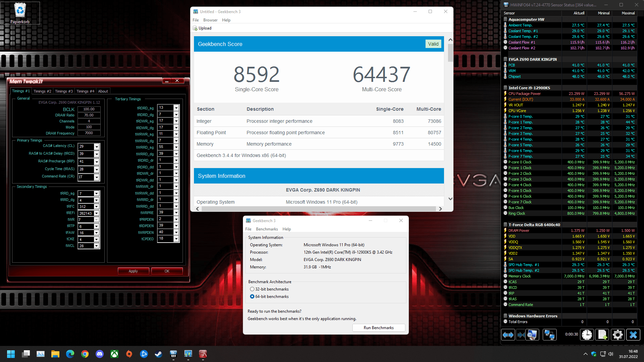The height and width of the screenshot is (362, 644).
Task: Click Valid badge on Geekbench Score
Action: (x=433, y=44)
